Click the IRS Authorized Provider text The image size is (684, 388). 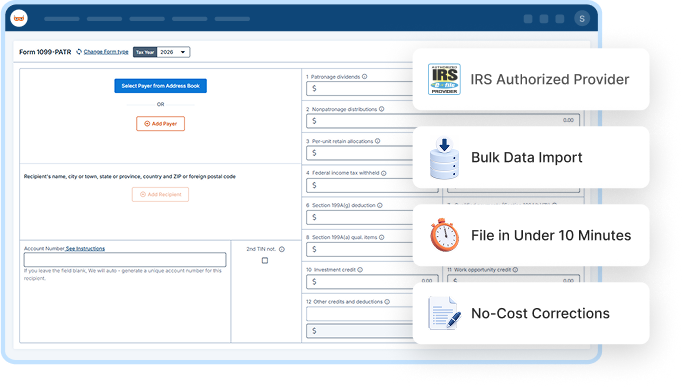(550, 79)
